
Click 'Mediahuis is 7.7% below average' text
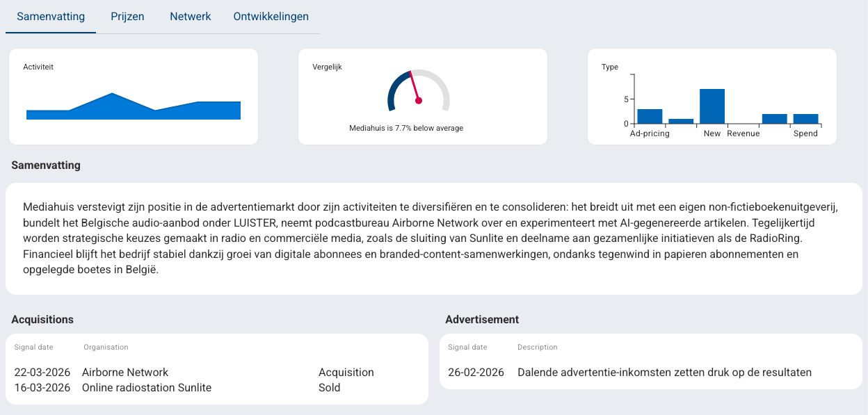[406, 128]
